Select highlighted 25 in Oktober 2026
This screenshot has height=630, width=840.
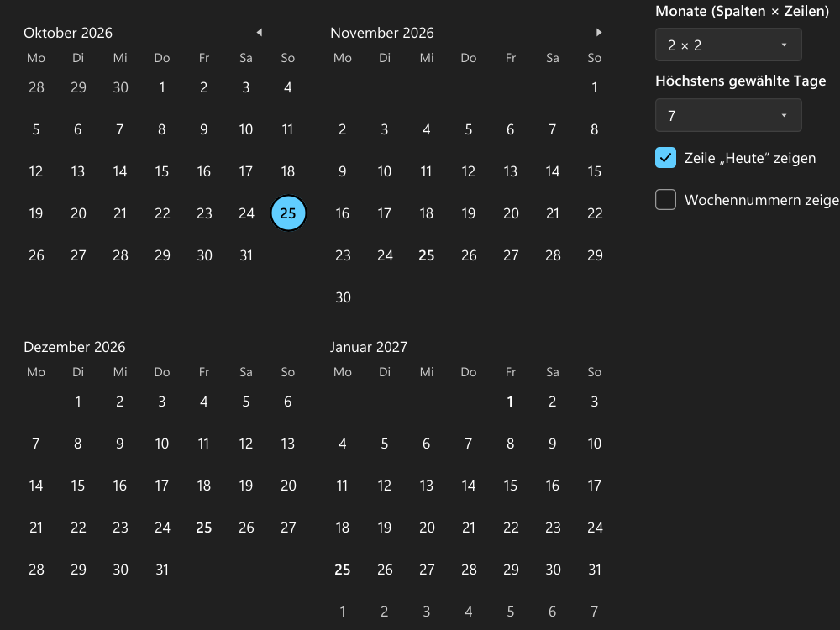pos(288,213)
